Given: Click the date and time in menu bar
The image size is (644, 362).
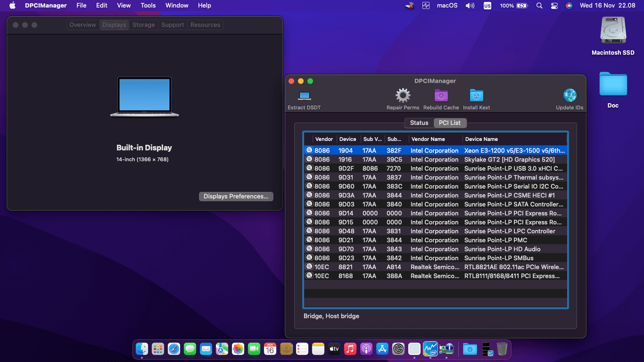Looking at the screenshot, I should [x=607, y=6].
